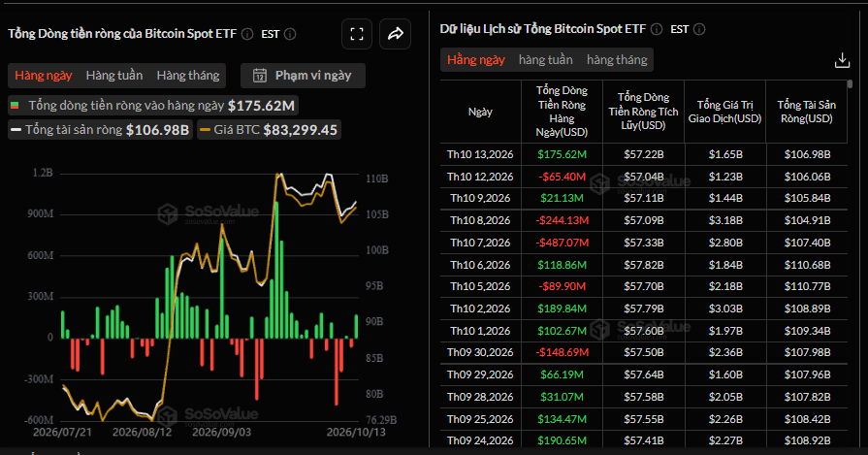Image resolution: width=868 pixels, height=455 pixels.
Task: Select date cell Th10 13,2026
Action: (x=480, y=154)
